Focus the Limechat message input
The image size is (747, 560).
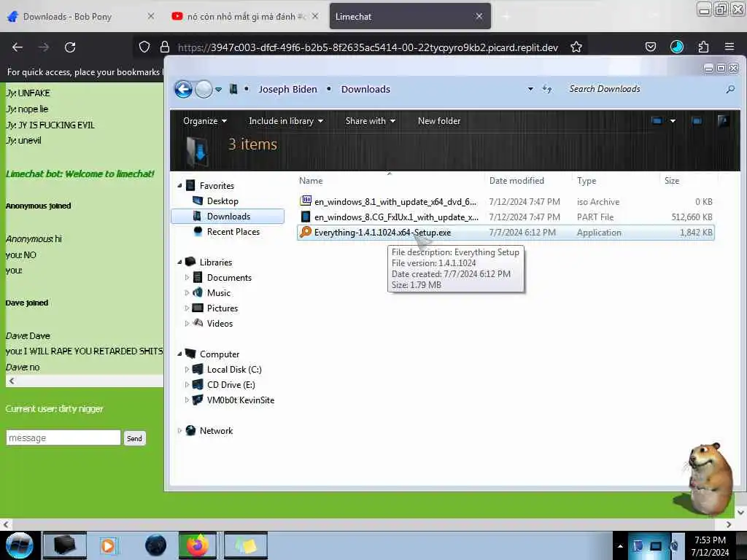tap(63, 437)
